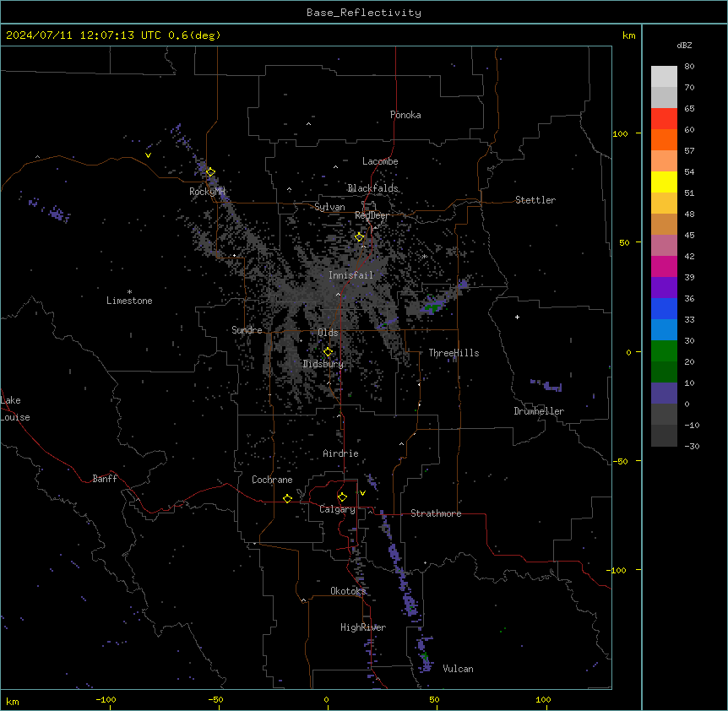Screen dimensions: 728x711
Task: Click the Olds city label
Action: coord(328,333)
